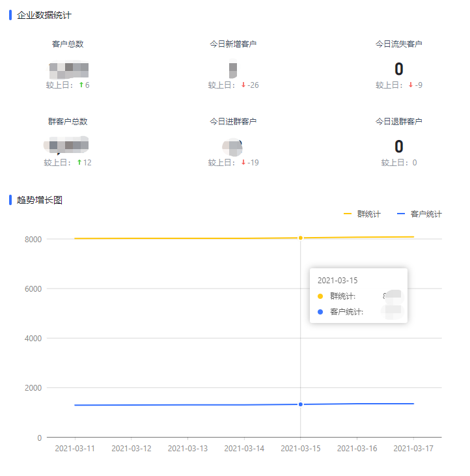Select the 趋势增长图 section title
The image size is (470, 476).
click(40, 200)
